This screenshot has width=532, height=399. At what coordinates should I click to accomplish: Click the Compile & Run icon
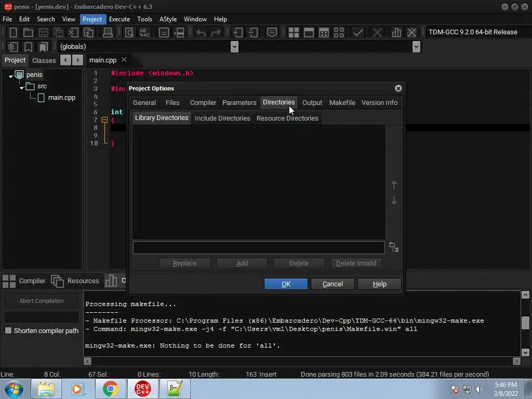coord(324,33)
